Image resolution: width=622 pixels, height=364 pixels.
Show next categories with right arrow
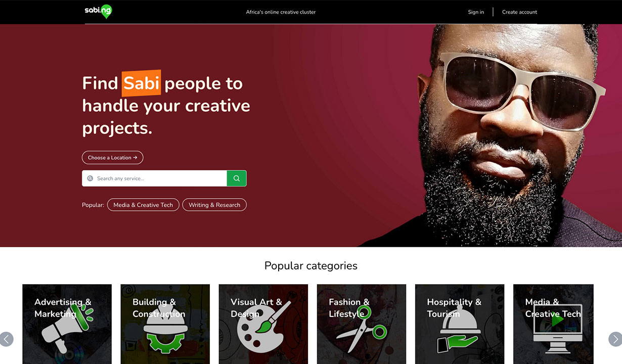pyautogui.click(x=615, y=339)
